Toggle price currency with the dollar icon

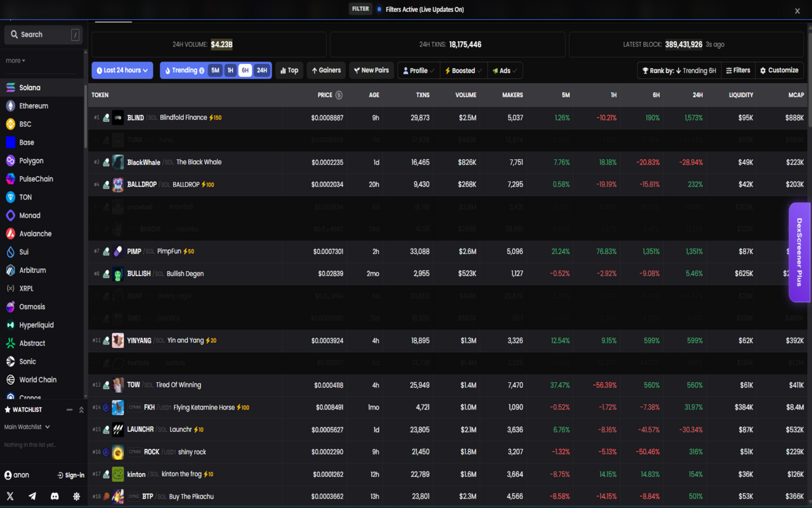coord(339,95)
